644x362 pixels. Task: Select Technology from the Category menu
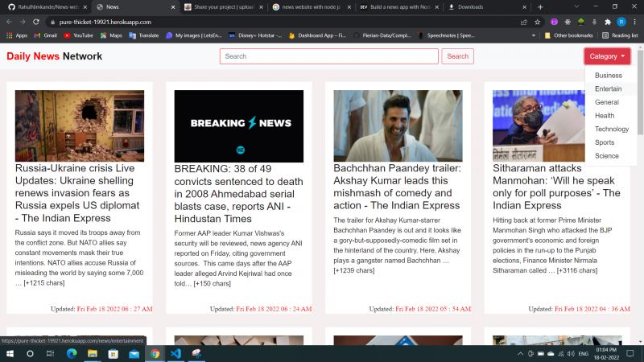(612, 130)
